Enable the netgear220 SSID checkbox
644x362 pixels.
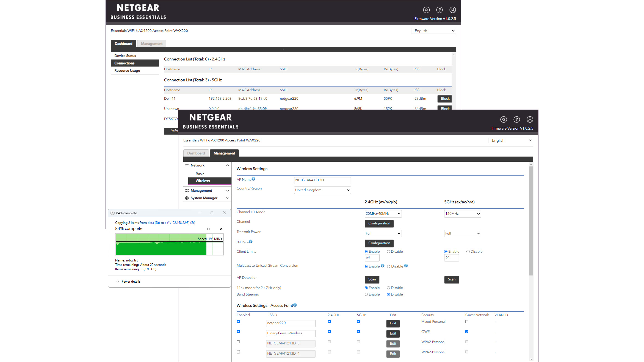(238, 322)
